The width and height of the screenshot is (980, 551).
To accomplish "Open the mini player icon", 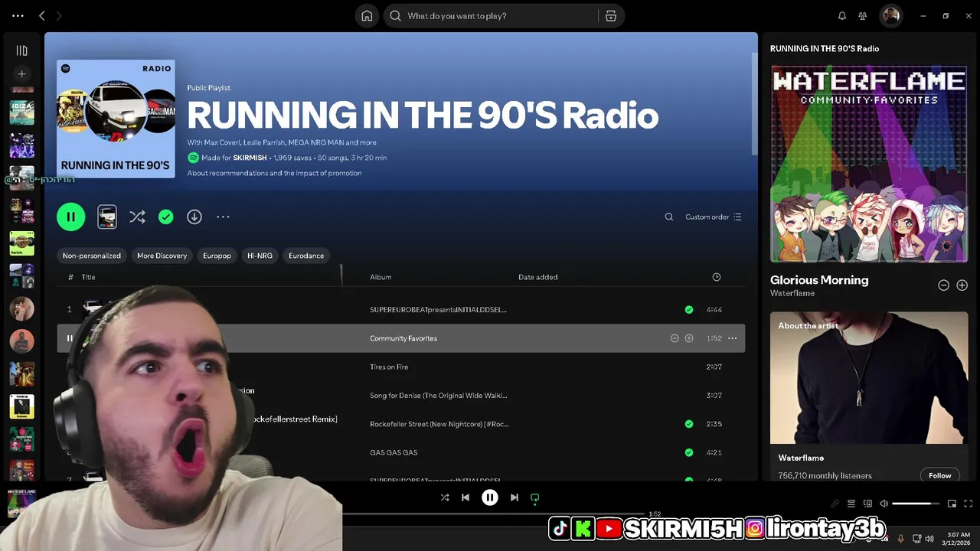I will tap(952, 504).
